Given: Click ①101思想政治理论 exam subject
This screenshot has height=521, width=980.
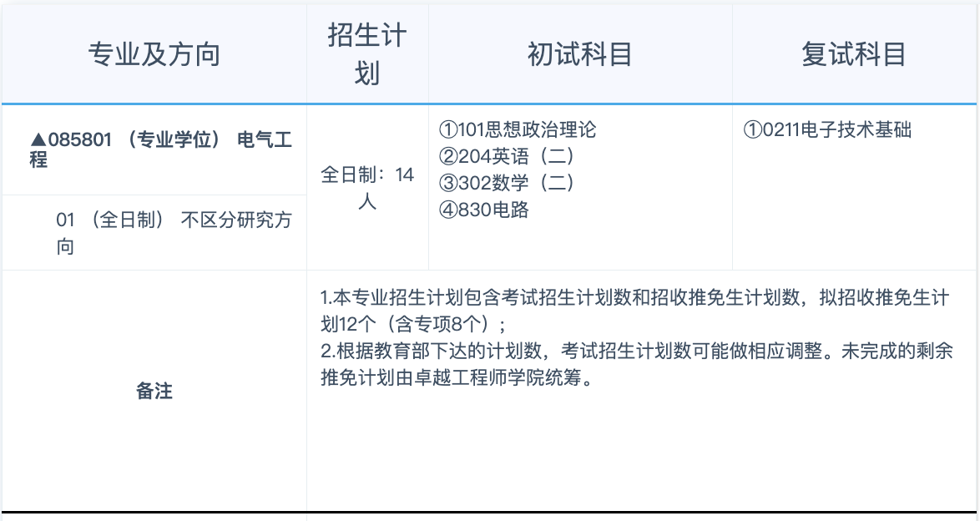Looking at the screenshot, I should (x=518, y=129).
